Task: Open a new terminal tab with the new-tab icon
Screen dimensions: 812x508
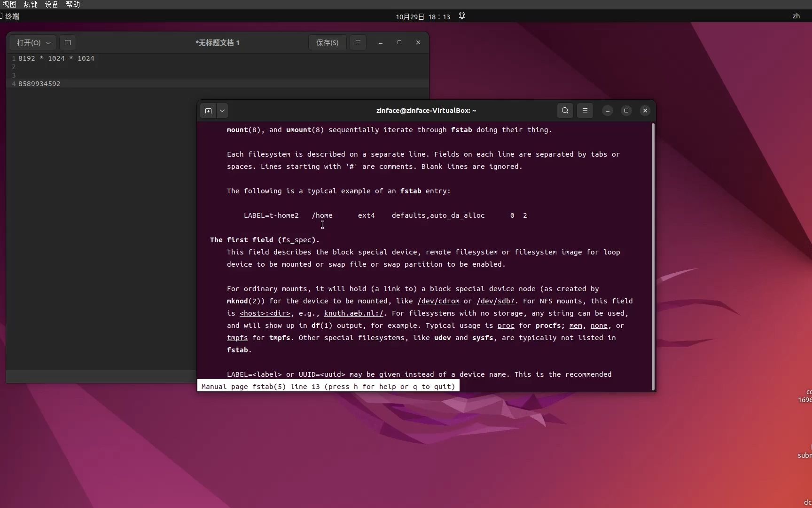Action: pyautogui.click(x=208, y=111)
